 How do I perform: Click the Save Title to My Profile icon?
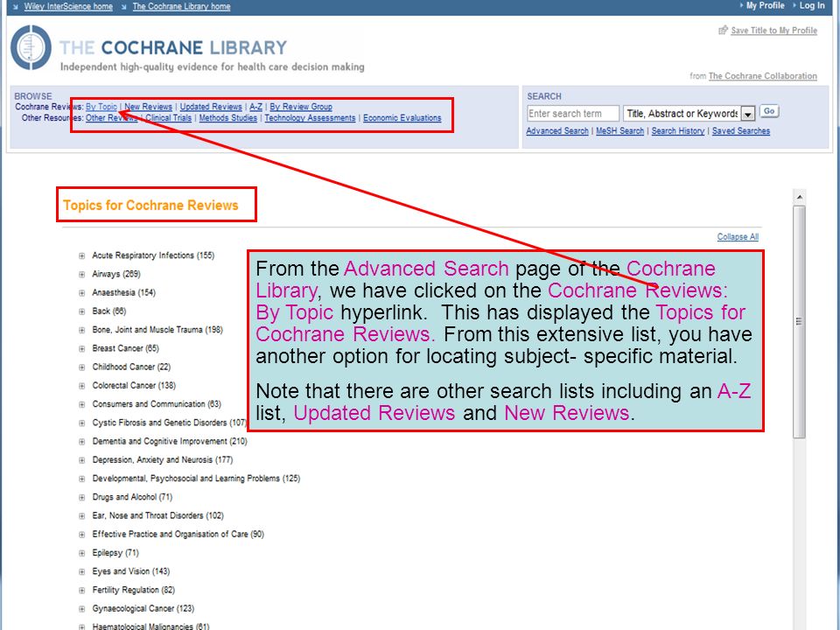tap(723, 30)
